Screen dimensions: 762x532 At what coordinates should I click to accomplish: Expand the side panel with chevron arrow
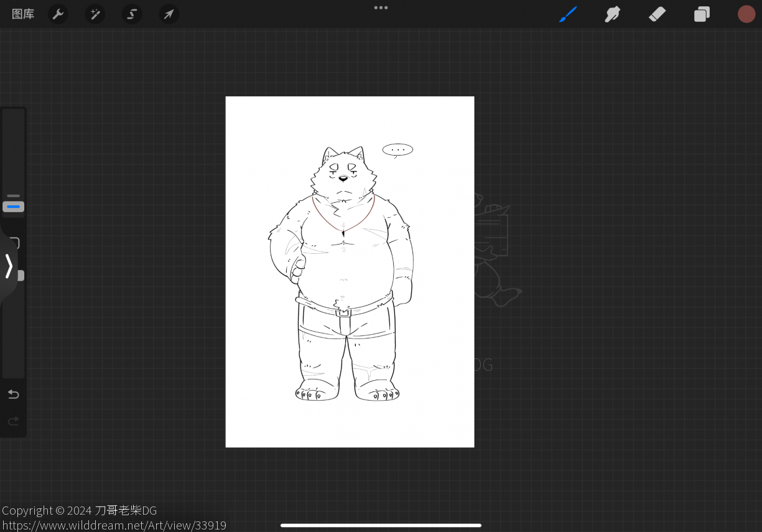tap(9, 266)
